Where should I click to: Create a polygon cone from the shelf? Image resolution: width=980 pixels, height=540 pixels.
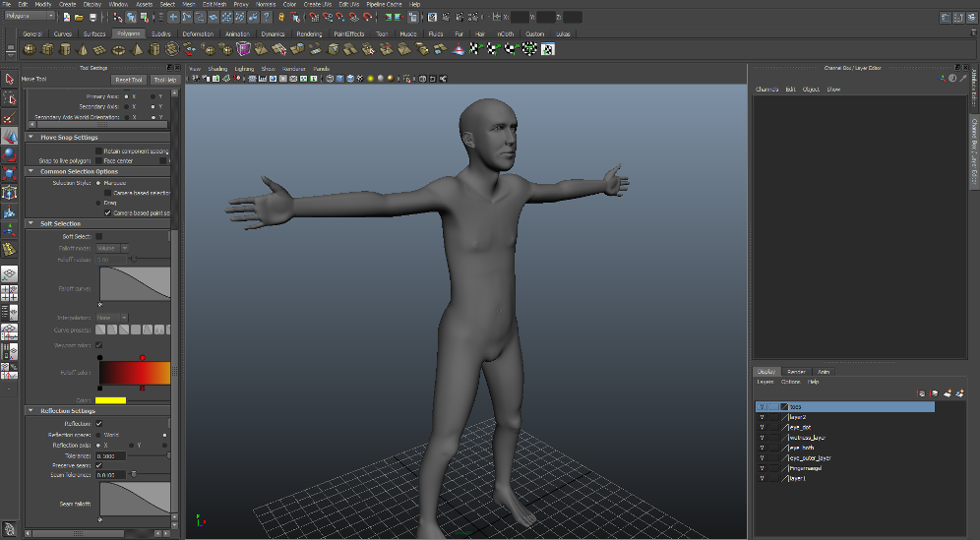pyautogui.click(x=83, y=49)
